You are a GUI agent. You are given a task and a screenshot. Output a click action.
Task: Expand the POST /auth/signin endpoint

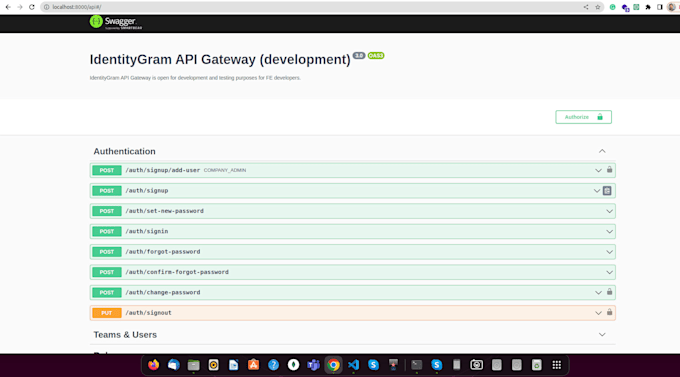(x=609, y=232)
